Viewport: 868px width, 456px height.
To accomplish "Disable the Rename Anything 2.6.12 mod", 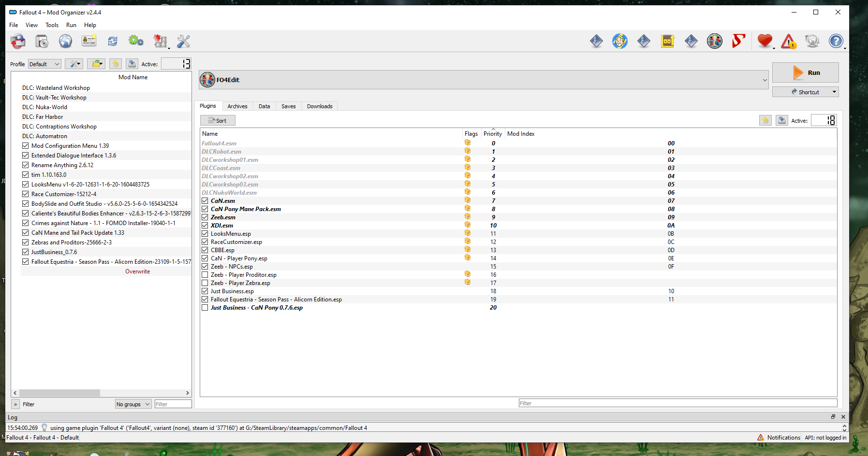I will coord(25,165).
